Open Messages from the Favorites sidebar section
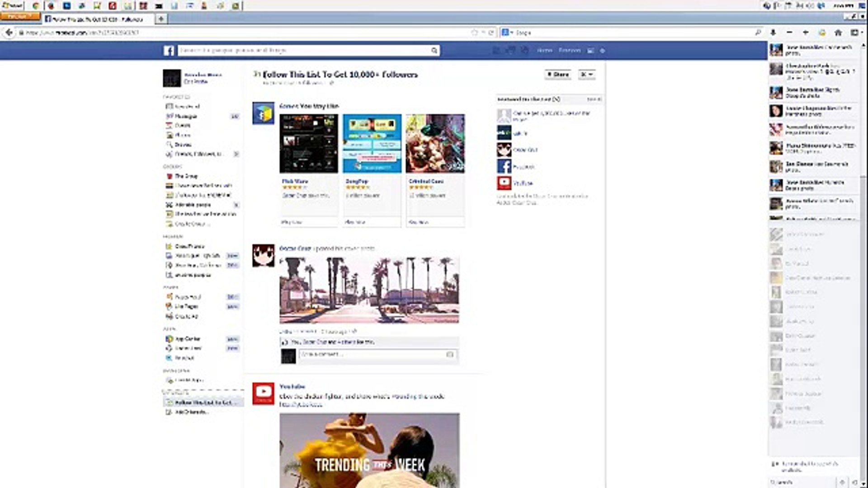The image size is (868, 488). click(183, 116)
